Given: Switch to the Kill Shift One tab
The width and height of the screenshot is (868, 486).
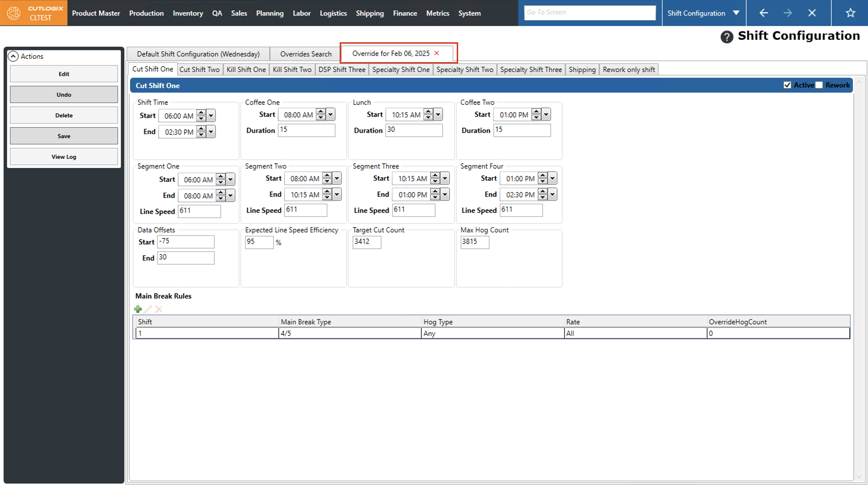Looking at the screenshot, I should click(x=246, y=69).
